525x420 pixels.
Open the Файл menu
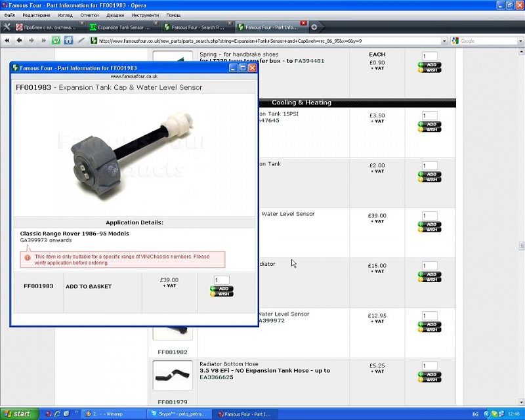click(x=10, y=15)
